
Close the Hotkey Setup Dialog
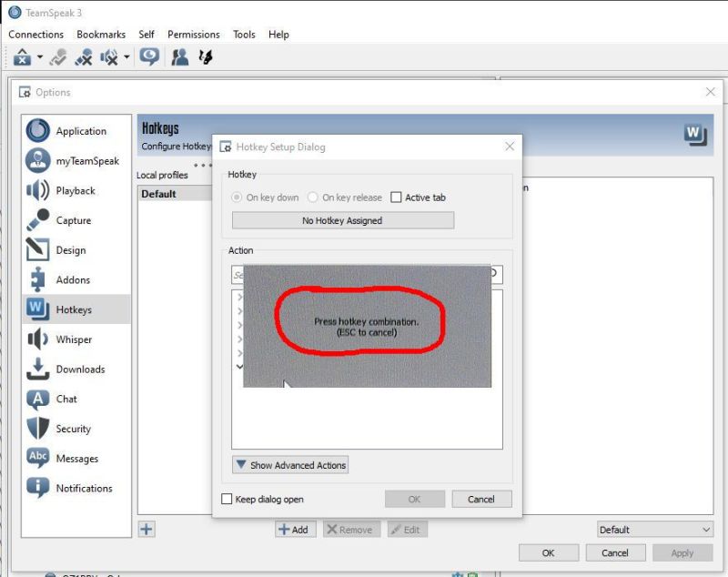pos(510,147)
